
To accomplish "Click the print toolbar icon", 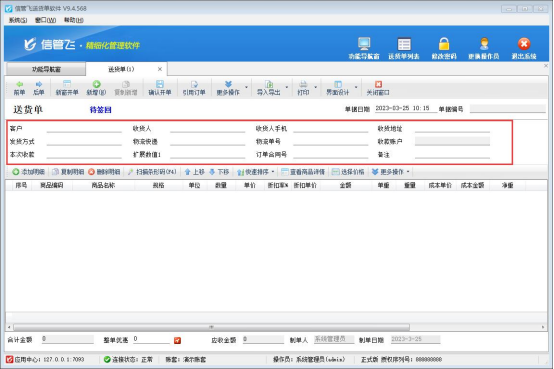I will [303, 84].
